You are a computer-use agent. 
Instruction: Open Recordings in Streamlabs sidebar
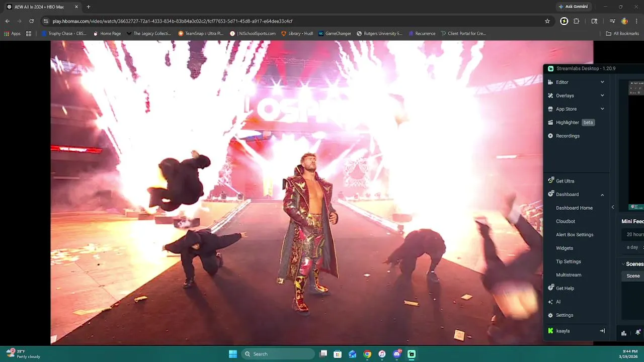[568, 136]
